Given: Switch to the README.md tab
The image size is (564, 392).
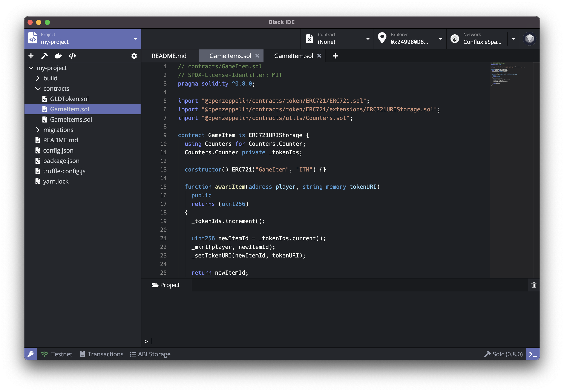Looking at the screenshot, I should (169, 56).
